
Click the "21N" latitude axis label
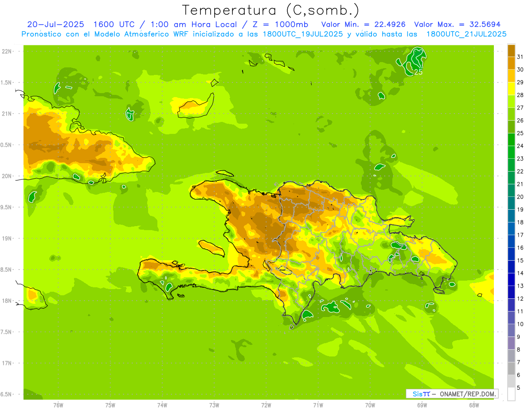7,114
